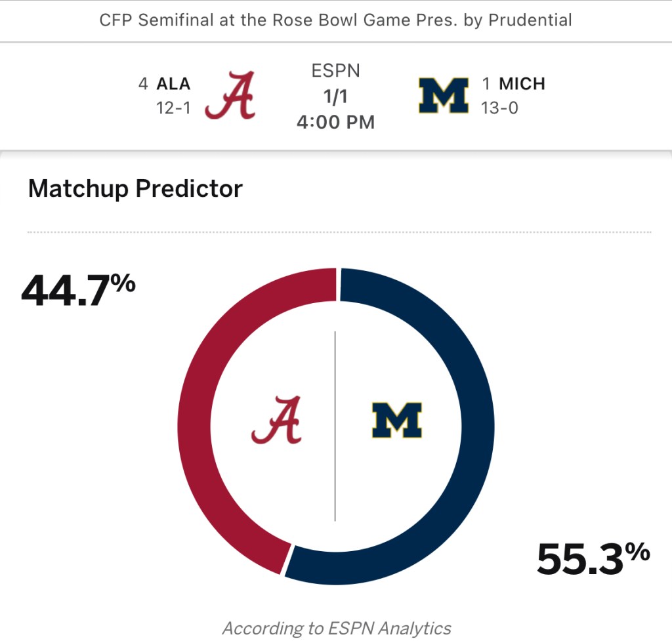The width and height of the screenshot is (672, 643).
Task: Click Michigan's 13-0 record
Action: [x=499, y=108]
